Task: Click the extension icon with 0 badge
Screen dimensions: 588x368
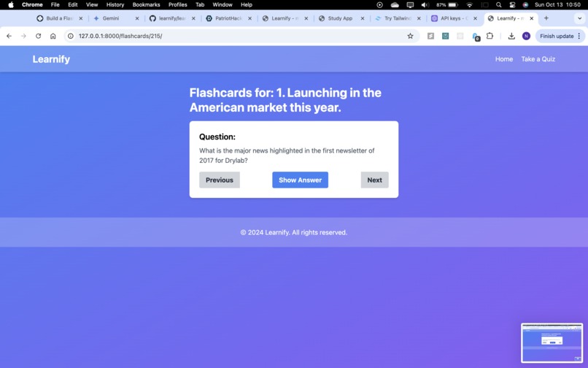Action: (476, 37)
